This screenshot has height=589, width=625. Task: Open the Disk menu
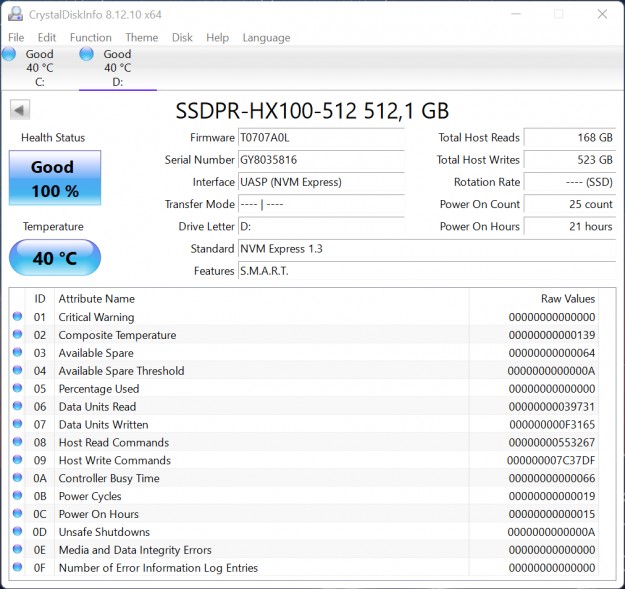[x=182, y=38]
